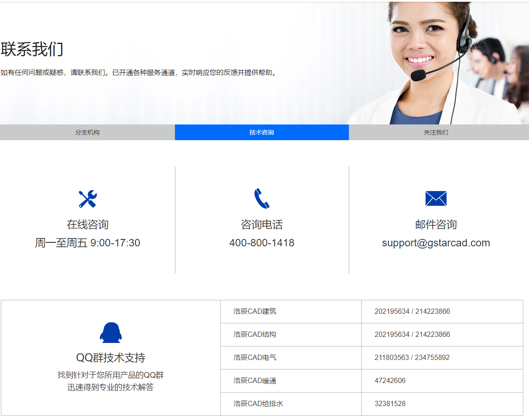Open the 关注我们 tab

tap(436, 132)
